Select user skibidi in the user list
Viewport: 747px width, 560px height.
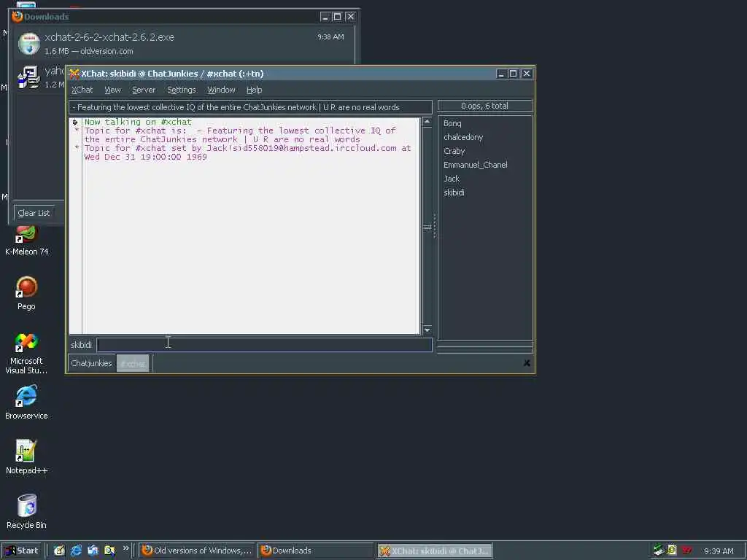(x=454, y=192)
